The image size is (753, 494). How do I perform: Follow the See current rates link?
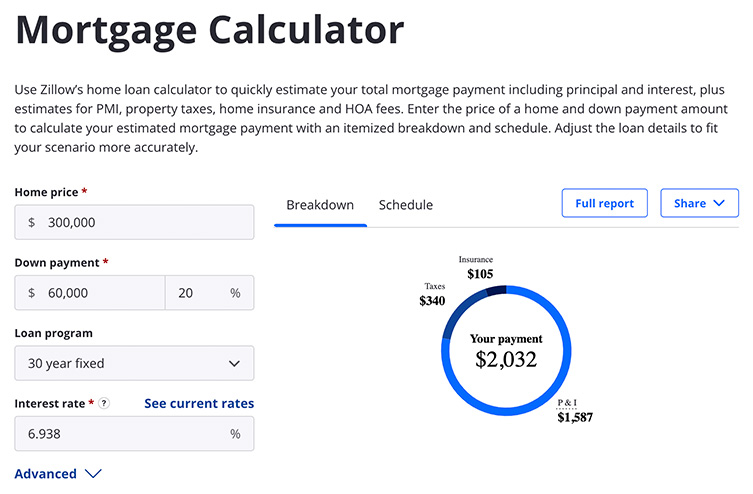tap(199, 404)
